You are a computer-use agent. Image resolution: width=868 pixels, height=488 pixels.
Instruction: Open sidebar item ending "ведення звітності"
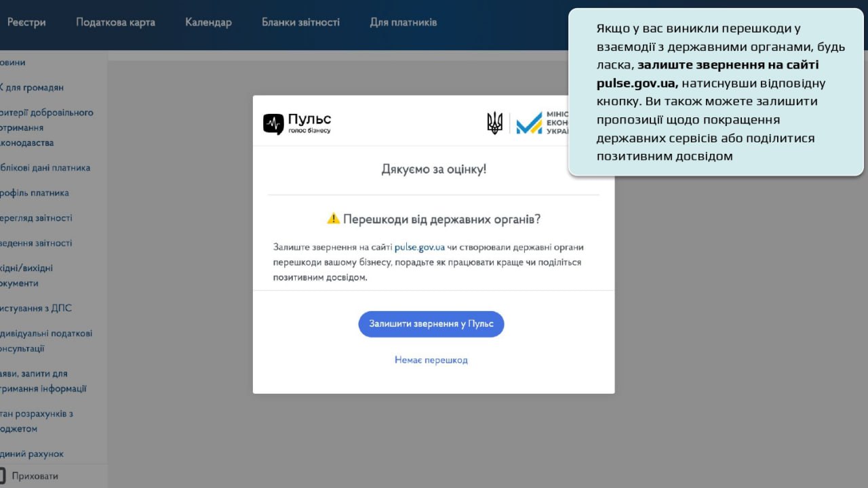36,243
